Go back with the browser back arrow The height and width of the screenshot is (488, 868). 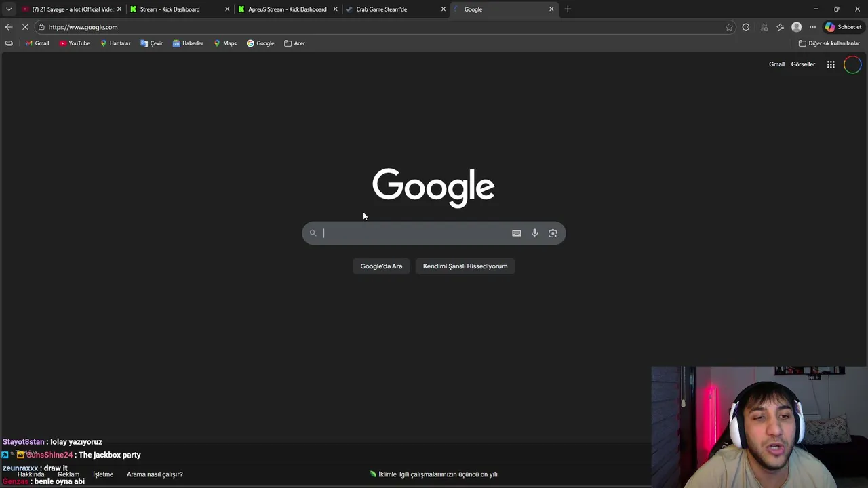(x=9, y=27)
